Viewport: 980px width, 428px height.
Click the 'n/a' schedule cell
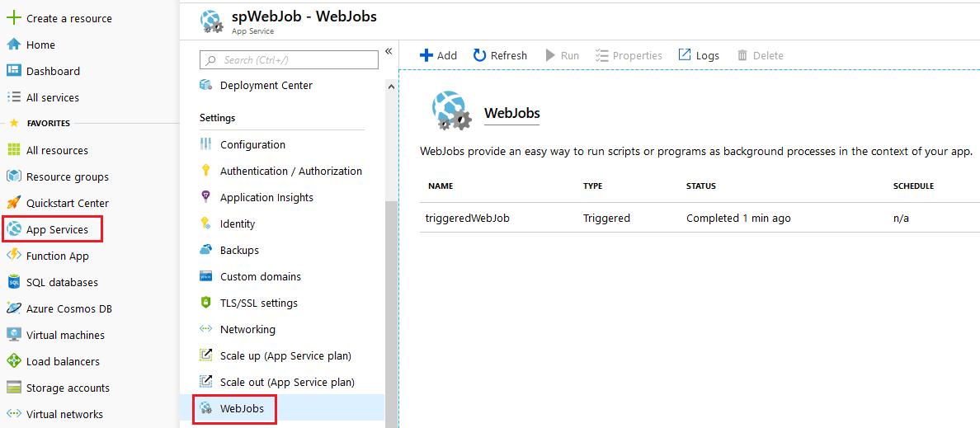coord(903,218)
